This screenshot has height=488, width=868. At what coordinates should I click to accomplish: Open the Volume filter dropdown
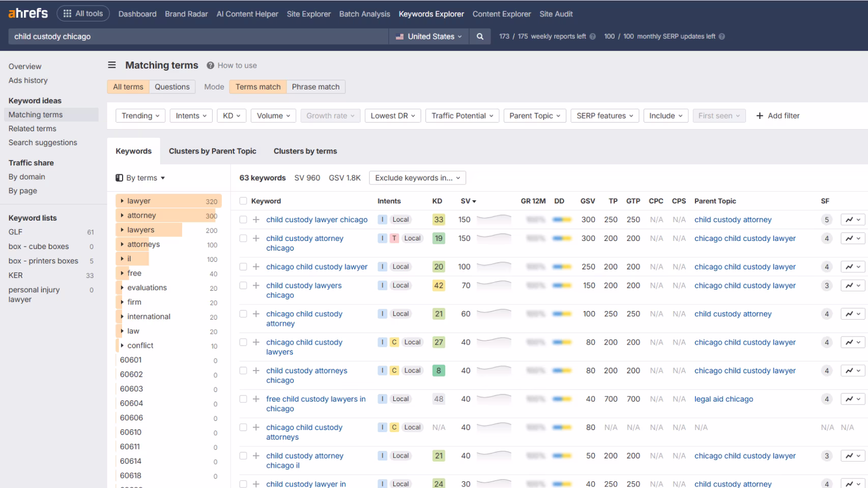273,116
